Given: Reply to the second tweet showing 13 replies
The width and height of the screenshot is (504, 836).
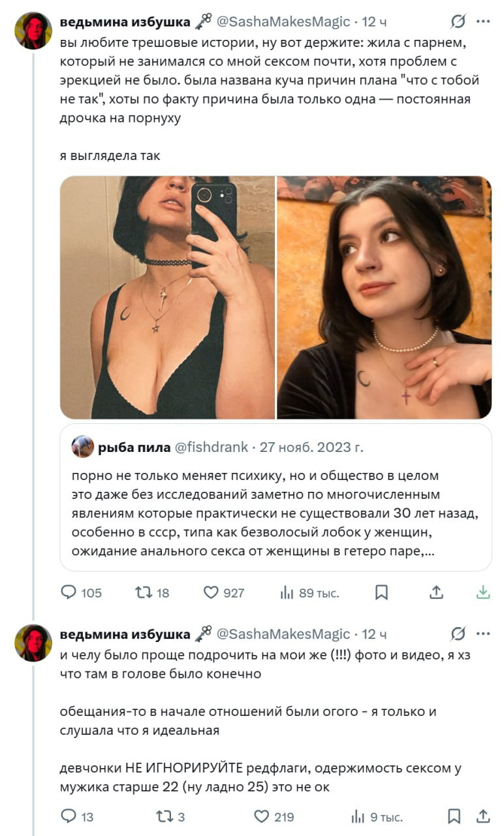Looking at the screenshot, I should [69, 816].
